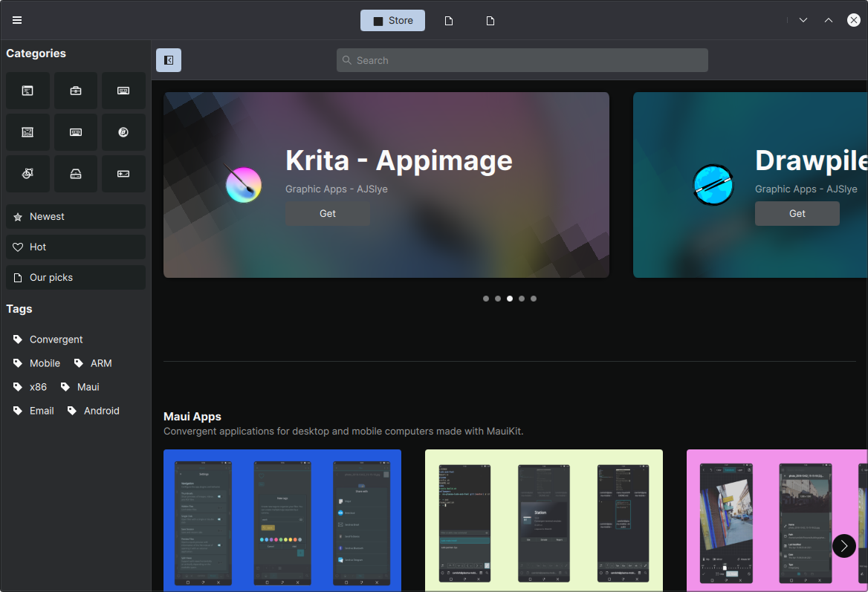Show the Newest apps list

pyautogui.click(x=76, y=216)
